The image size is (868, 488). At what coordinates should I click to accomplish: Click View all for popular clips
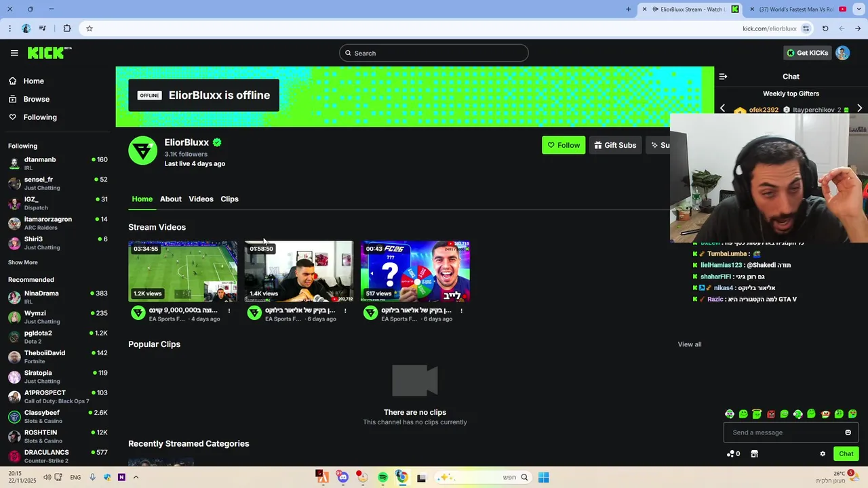(690, 344)
